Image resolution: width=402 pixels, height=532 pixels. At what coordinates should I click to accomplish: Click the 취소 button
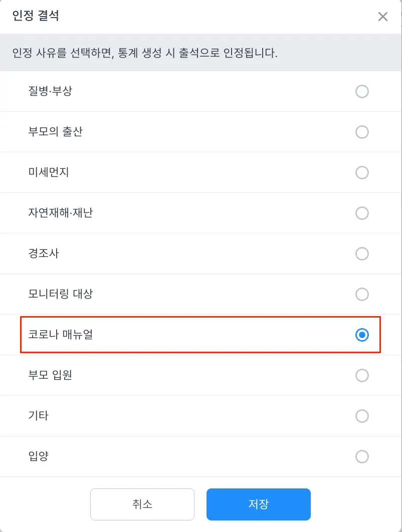point(142,504)
